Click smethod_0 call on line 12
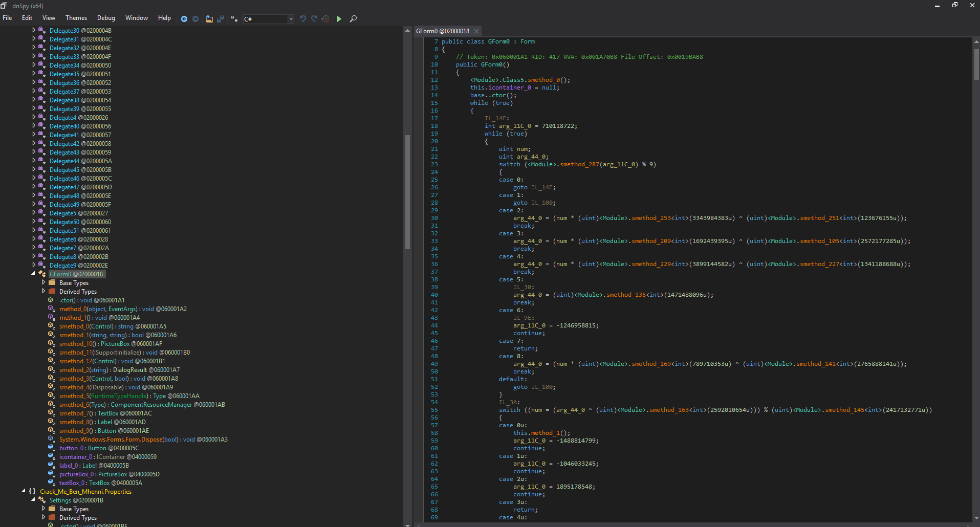 click(544, 80)
